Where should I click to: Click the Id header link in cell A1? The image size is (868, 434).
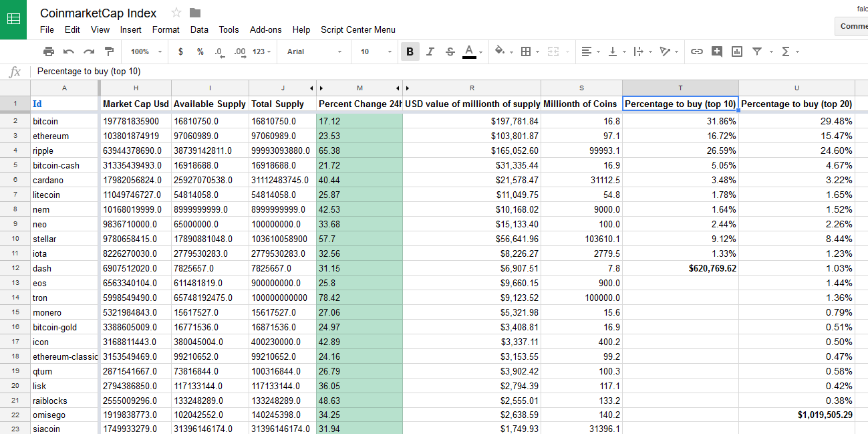pos(37,104)
